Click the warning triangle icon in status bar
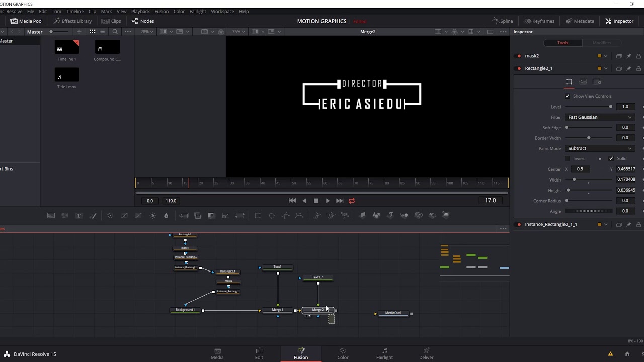Viewport: 644px width, 362px height. 611,354
